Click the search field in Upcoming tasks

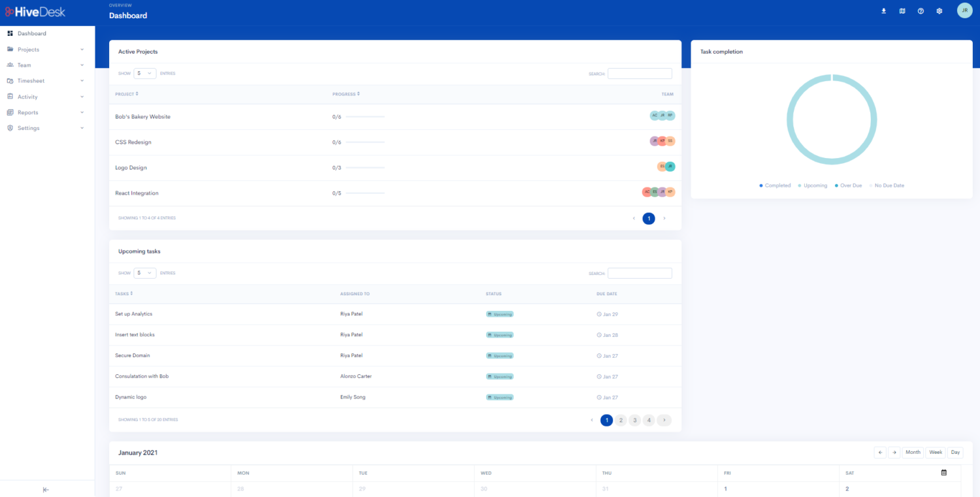pyautogui.click(x=640, y=273)
